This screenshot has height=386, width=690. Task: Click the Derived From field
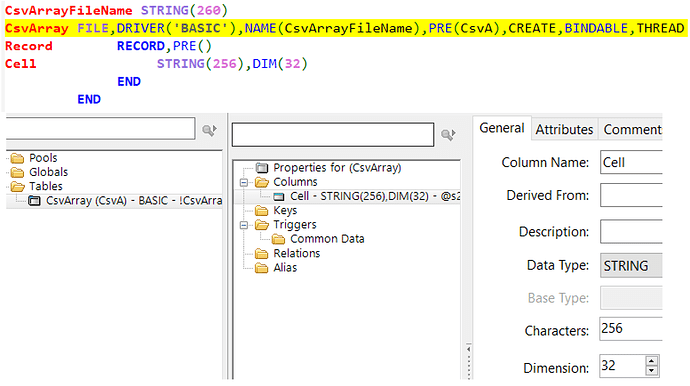(x=631, y=195)
